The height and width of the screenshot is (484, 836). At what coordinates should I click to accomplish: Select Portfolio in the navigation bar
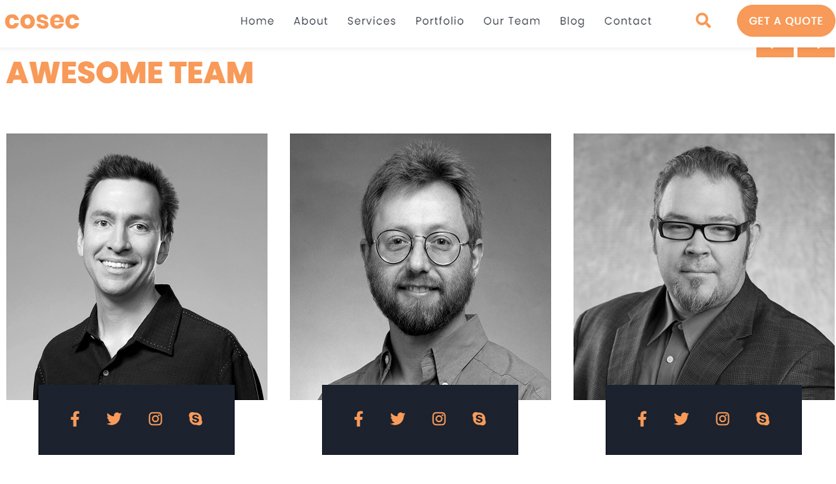[440, 21]
